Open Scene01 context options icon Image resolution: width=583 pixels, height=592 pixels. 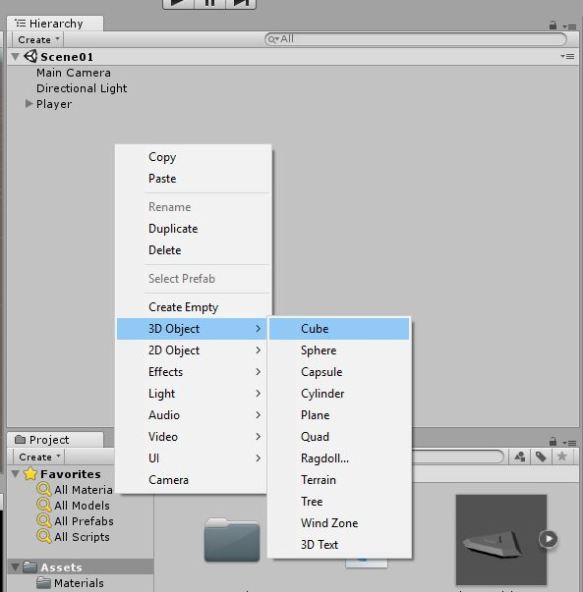[x=568, y=57]
